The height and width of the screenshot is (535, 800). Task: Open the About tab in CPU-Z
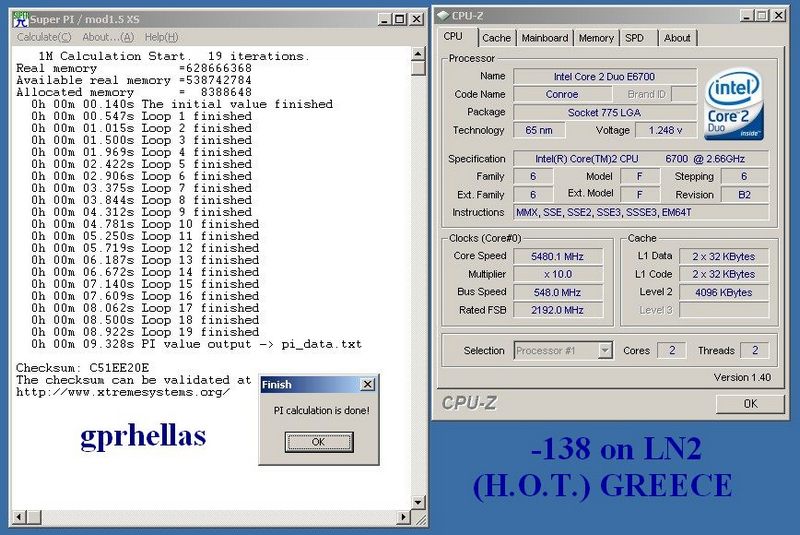click(x=677, y=38)
